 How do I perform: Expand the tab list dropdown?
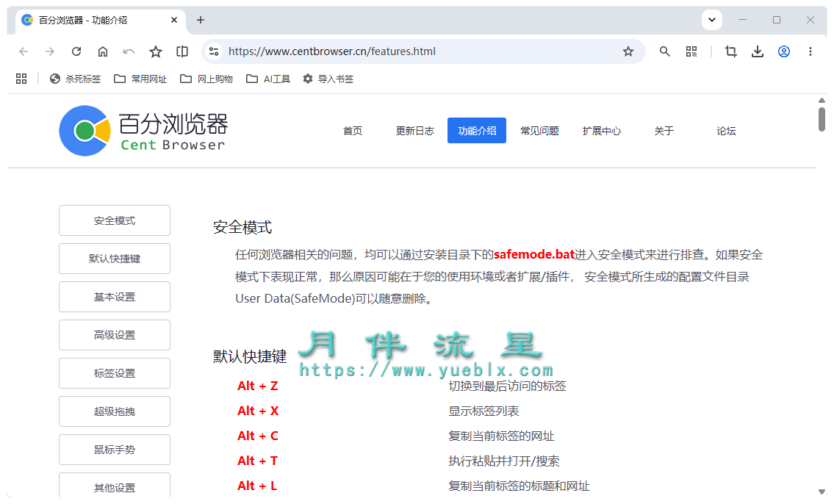pyautogui.click(x=712, y=20)
